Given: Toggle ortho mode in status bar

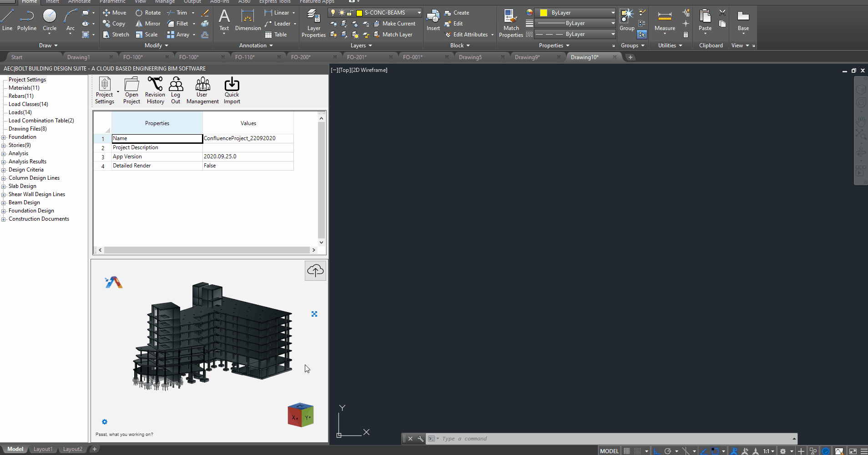Looking at the screenshot, I should point(656,451).
